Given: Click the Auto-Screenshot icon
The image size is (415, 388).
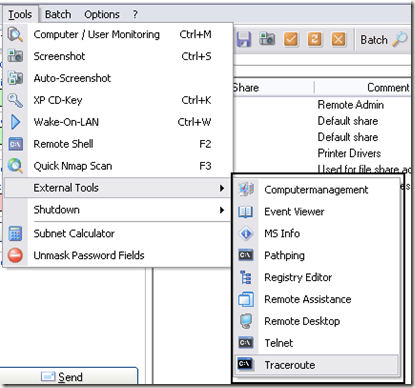Looking at the screenshot, I should click(15, 78).
